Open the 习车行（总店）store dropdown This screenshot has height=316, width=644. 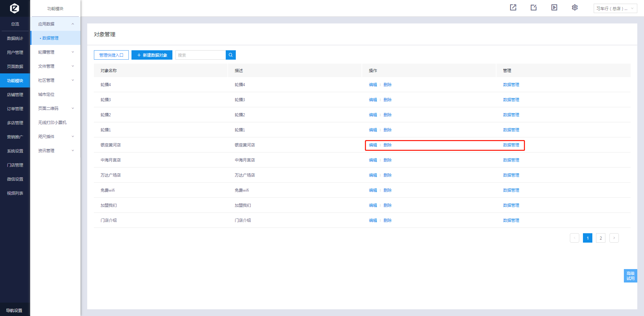coord(615,8)
